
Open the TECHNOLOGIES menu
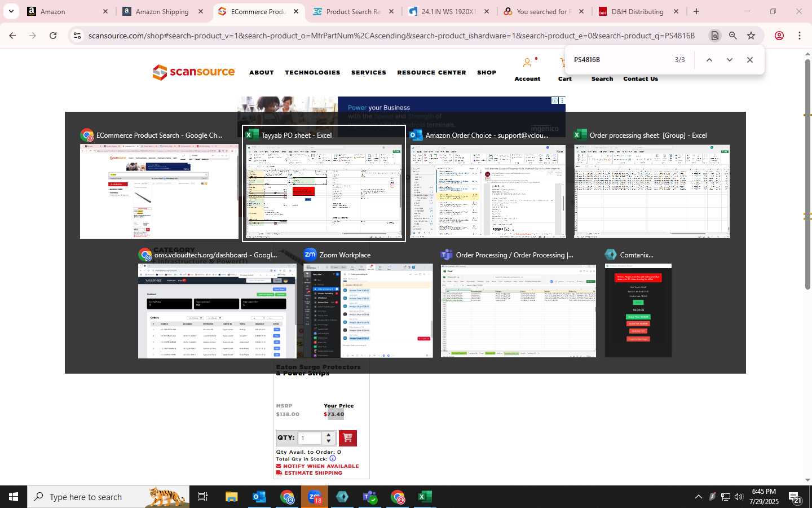(312, 73)
